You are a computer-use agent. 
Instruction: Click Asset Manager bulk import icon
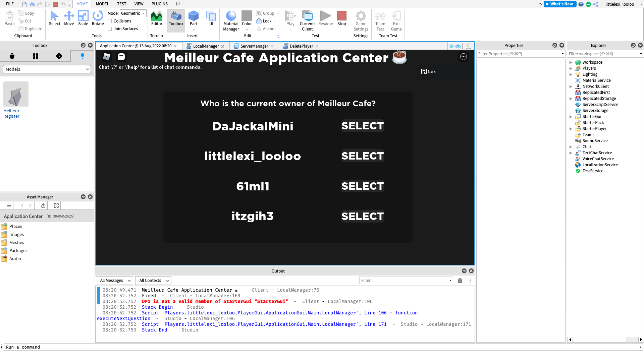(x=43, y=205)
